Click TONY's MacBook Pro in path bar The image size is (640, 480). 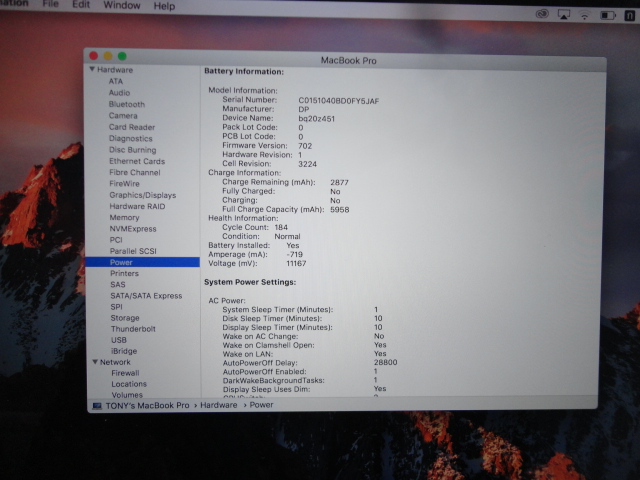click(147, 405)
